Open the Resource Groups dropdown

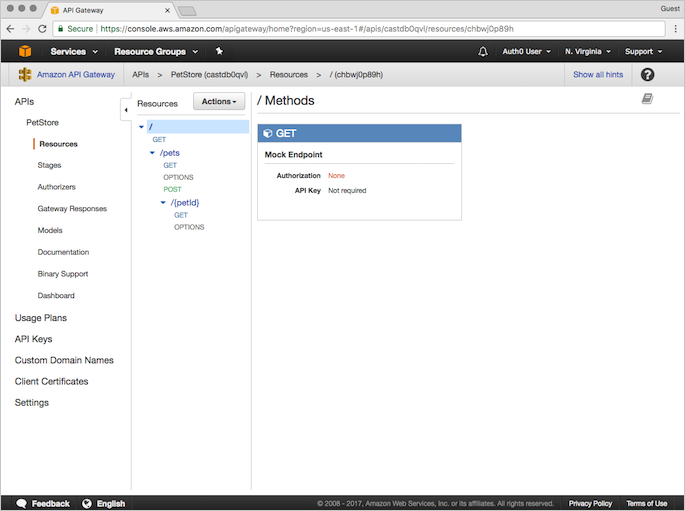click(156, 52)
